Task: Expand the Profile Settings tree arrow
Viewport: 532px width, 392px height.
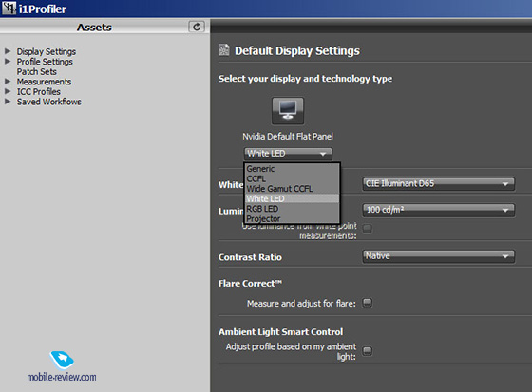Action: tap(8, 62)
